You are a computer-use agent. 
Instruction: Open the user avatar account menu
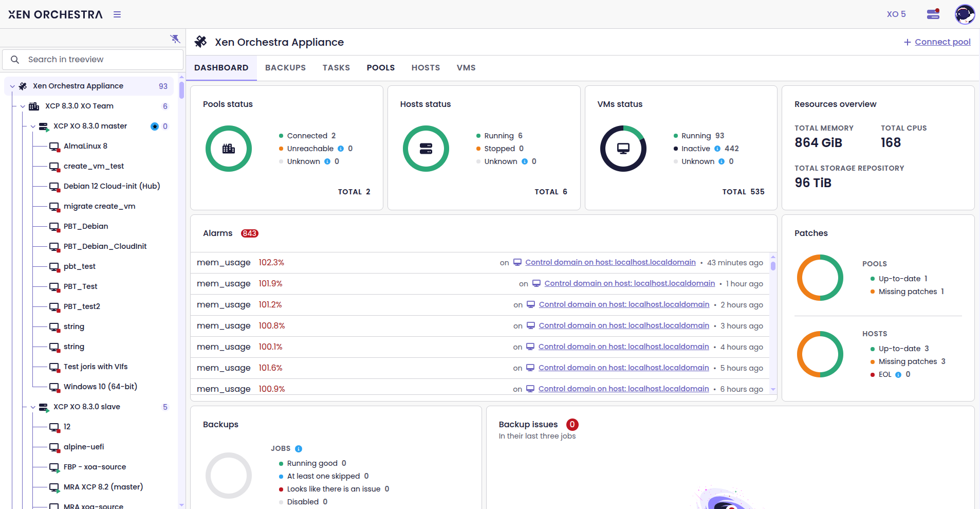[965, 14]
